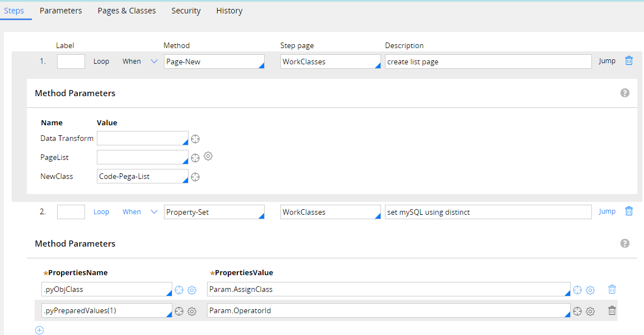Open target icon next to Param.AssignClass value
This screenshot has width=644, height=335.
coord(577,290)
